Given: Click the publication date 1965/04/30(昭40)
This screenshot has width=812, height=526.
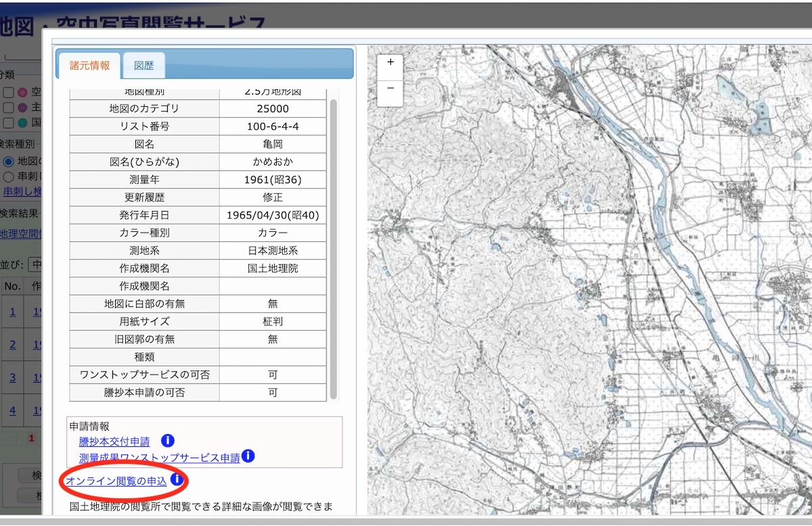Looking at the screenshot, I should [x=273, y=216].
